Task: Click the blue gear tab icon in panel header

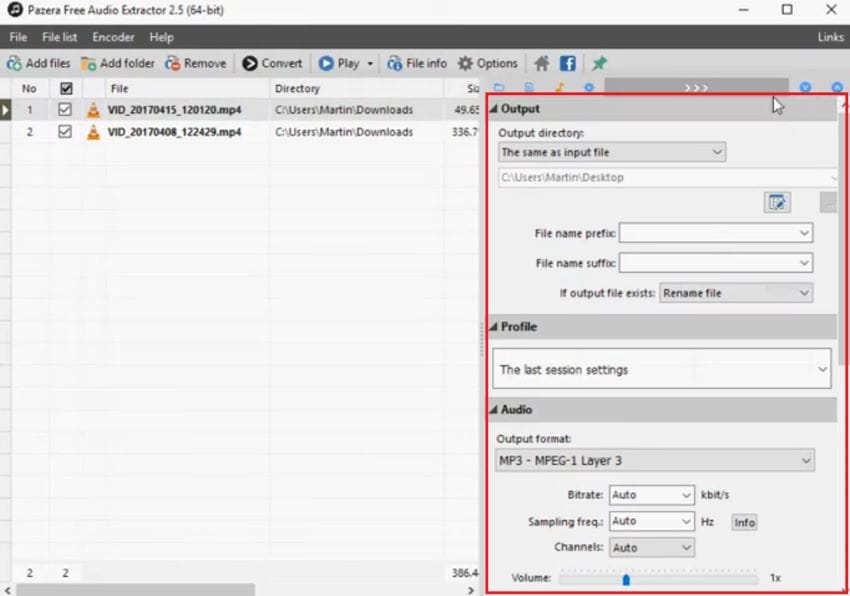Action: (x=589, y=87)
